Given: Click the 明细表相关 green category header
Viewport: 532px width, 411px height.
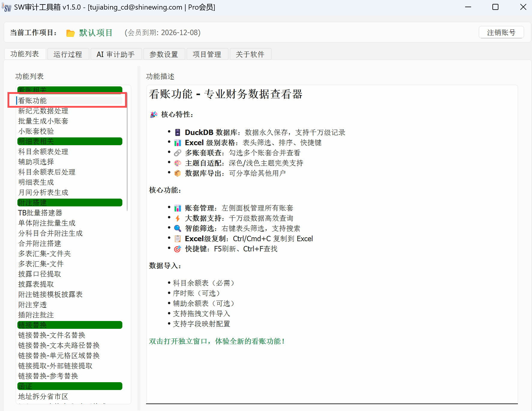Looking at the screenshot, I should tap(70, 141).
